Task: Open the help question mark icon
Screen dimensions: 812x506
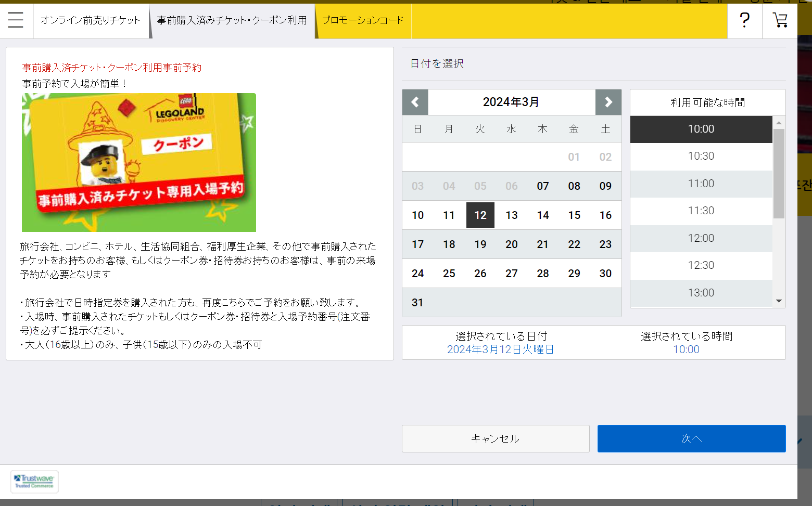Action: [745, 20]
